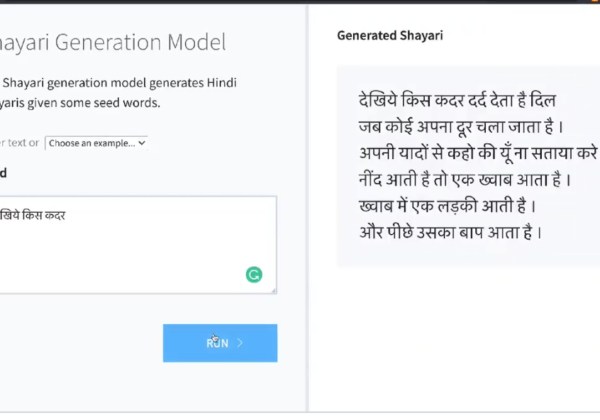Screen dimensions: 600x420
Task: Click the empty area of seed textbox
Action: click(138, 252)
